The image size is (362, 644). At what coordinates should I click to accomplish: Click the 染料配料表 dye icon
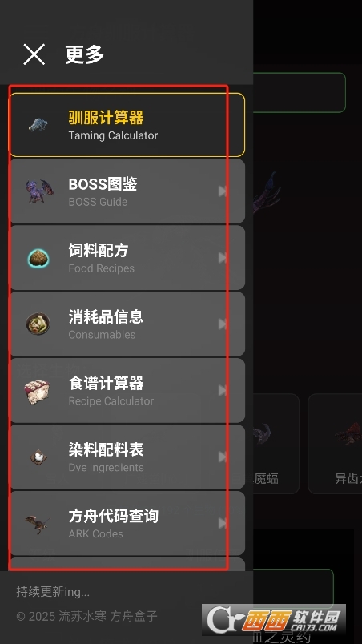click(39, 457)
